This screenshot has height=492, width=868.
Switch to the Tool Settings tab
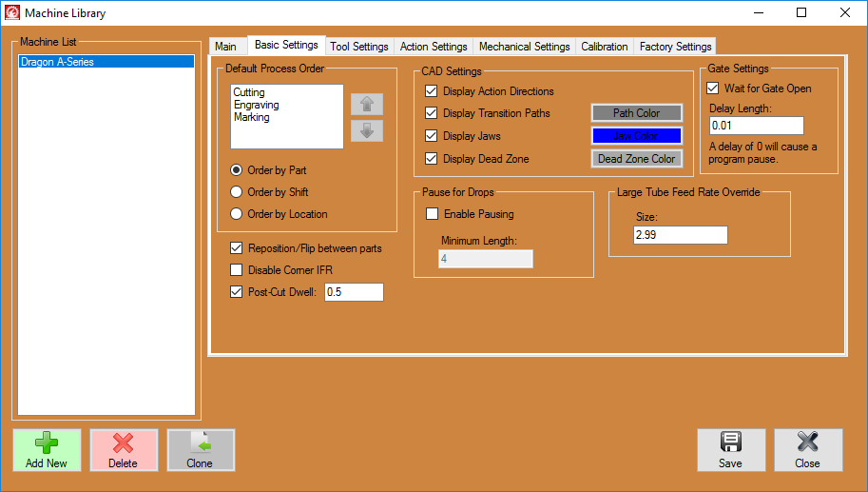coord(359,47)
